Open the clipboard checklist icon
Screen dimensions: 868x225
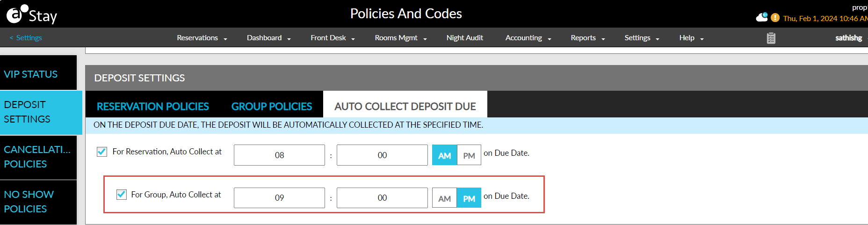pos(771,38)
